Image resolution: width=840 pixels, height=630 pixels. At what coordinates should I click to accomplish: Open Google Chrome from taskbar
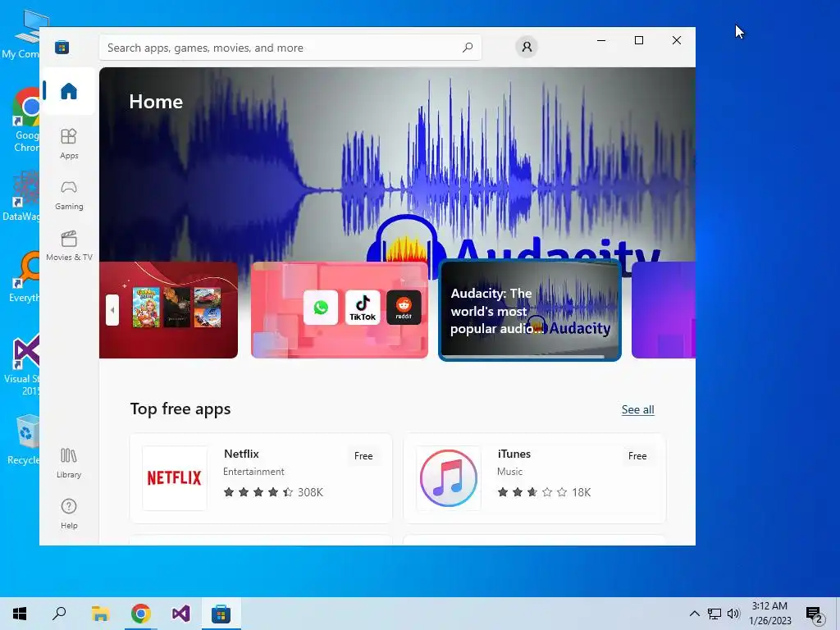(140, 614)
